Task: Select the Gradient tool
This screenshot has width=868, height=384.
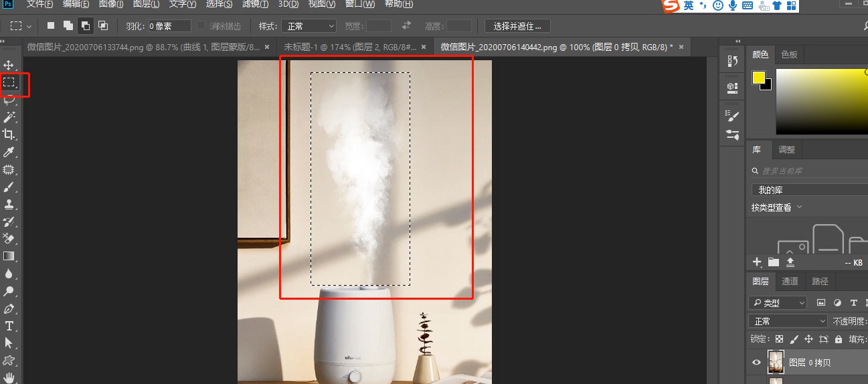Action: point(9,256)
